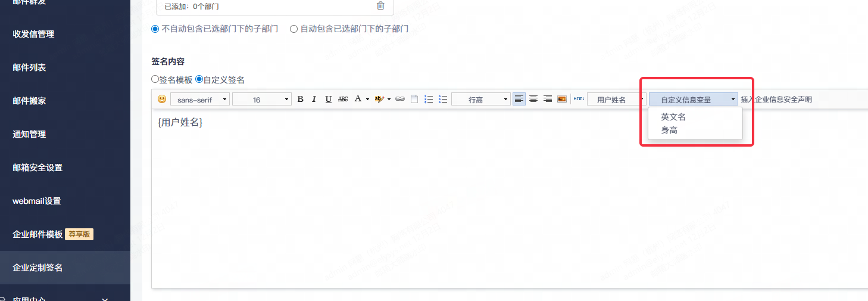Center align the text
Screen dimensions: 868x301
coord(533,99)
